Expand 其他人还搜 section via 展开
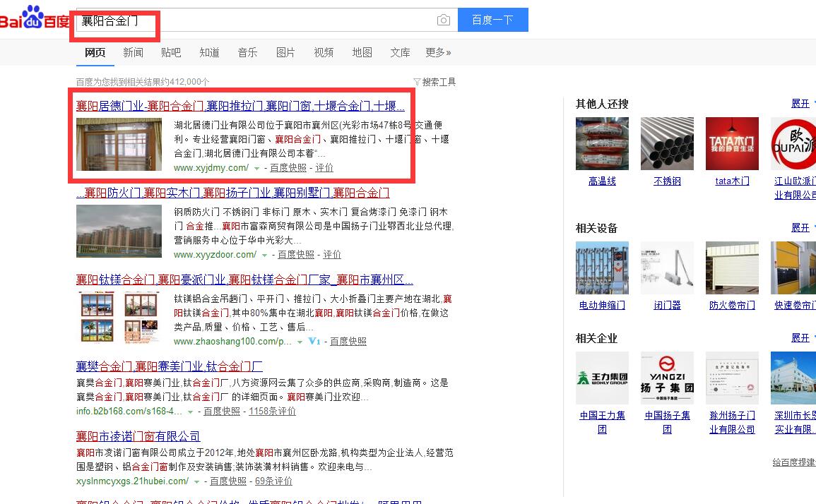 click(x=800, y=104)
